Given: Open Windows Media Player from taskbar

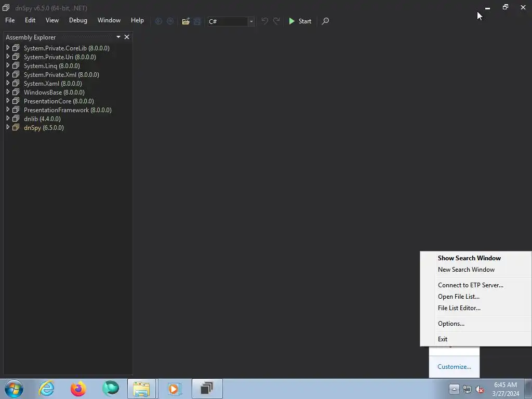Looking at the screenshot, I should tap(175, 389).
